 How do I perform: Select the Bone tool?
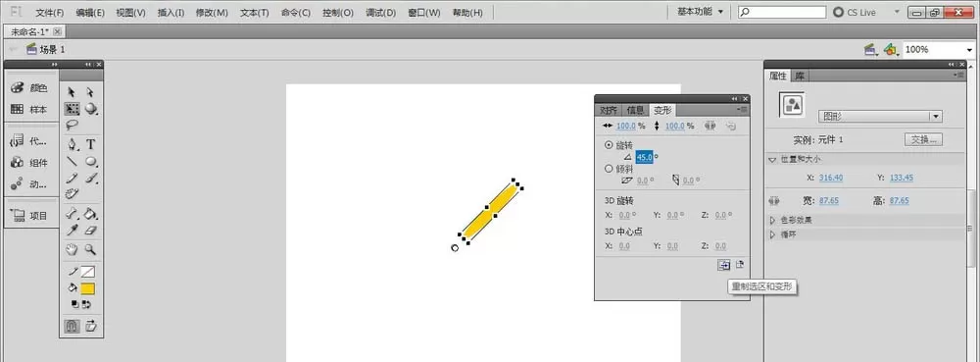72,214
